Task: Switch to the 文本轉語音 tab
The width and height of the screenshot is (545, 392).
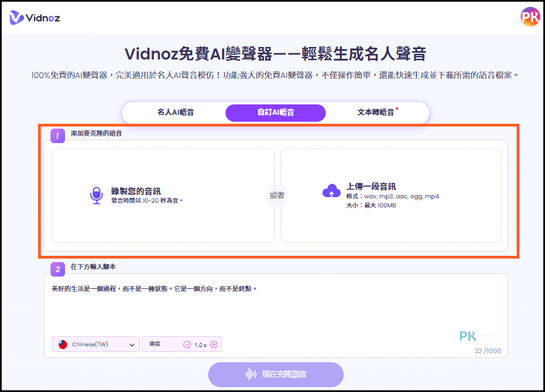Action: click(376, 113)
